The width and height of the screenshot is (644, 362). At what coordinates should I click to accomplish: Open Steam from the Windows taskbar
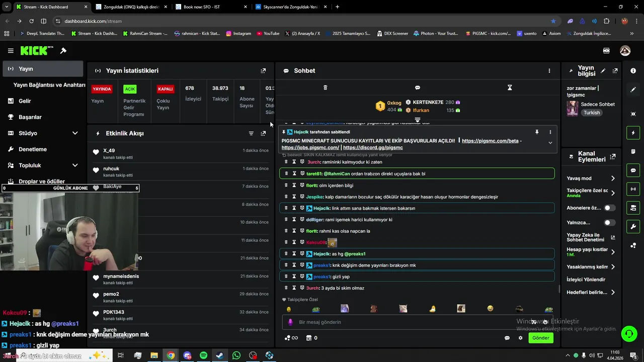[x=220, y=355]
